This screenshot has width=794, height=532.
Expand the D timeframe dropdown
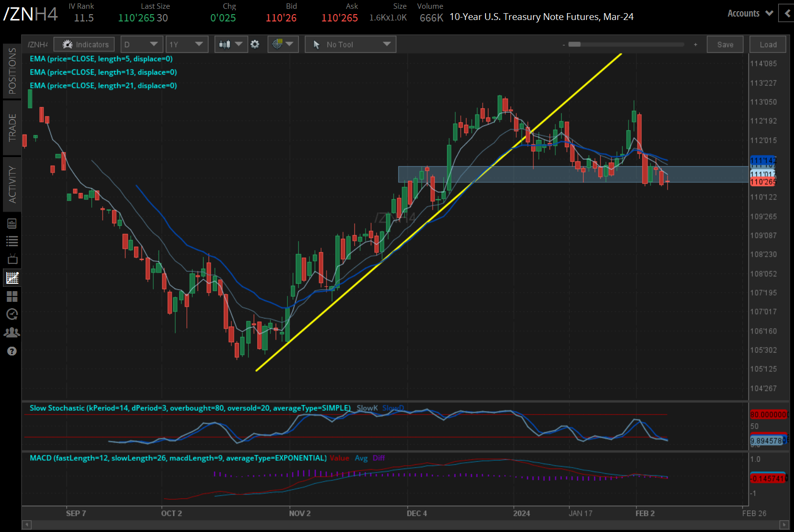click(141, 44)
